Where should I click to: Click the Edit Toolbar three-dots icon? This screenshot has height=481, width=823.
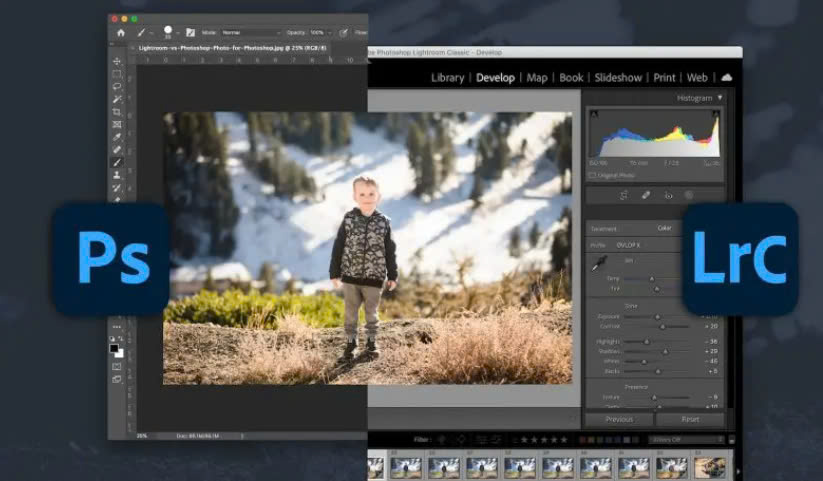coord(117,327)
